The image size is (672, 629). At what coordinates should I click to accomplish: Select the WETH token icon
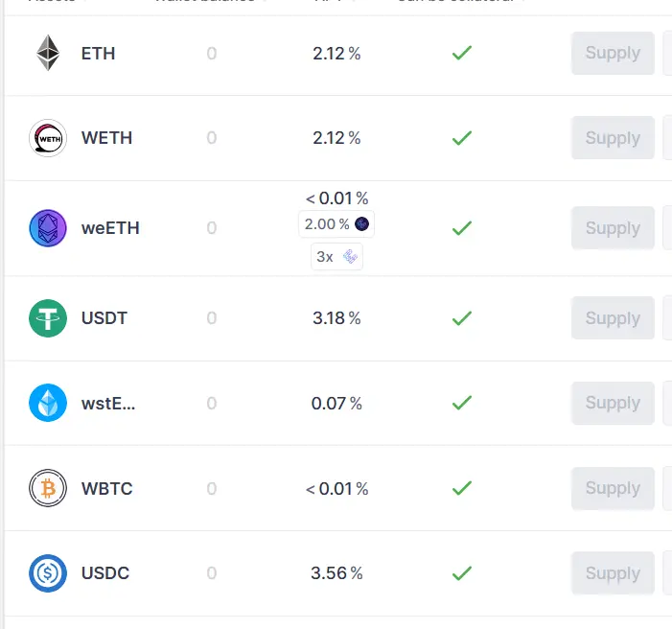coord(48,138)
